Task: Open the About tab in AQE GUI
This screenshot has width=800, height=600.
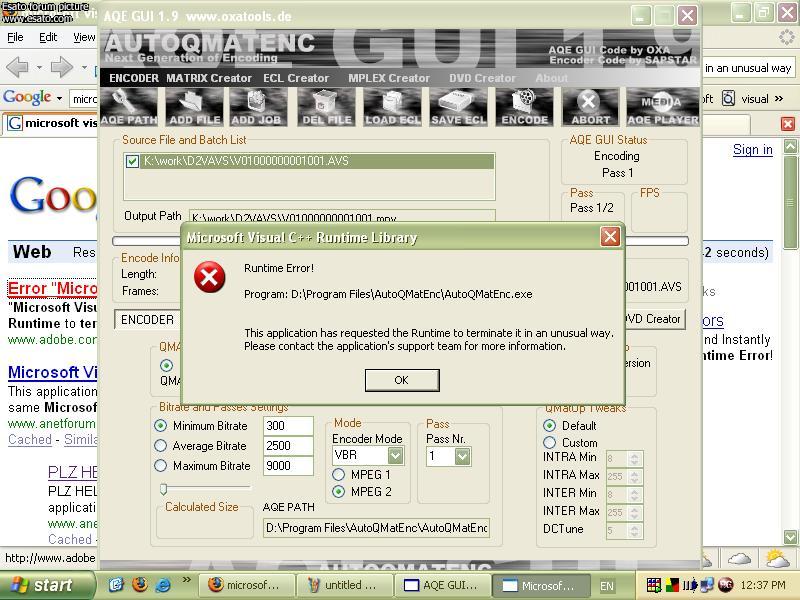Action: [552, 78]
